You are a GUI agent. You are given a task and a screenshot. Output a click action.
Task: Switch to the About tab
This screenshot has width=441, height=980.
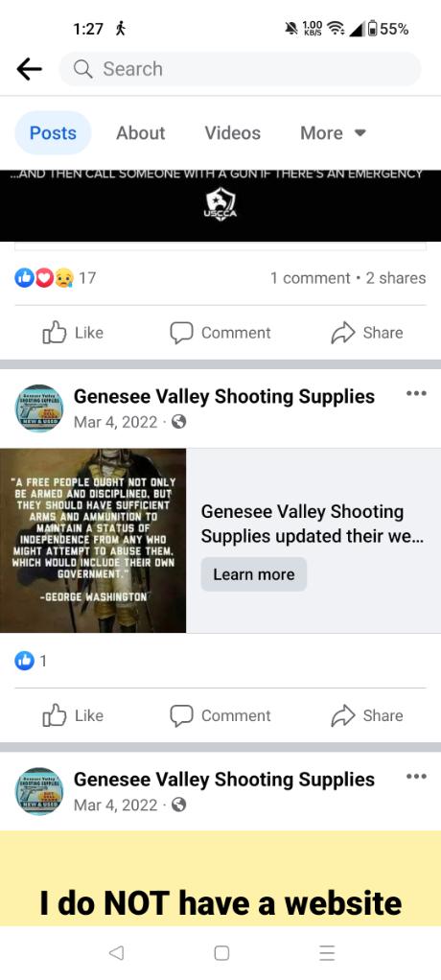click(141, 133)
